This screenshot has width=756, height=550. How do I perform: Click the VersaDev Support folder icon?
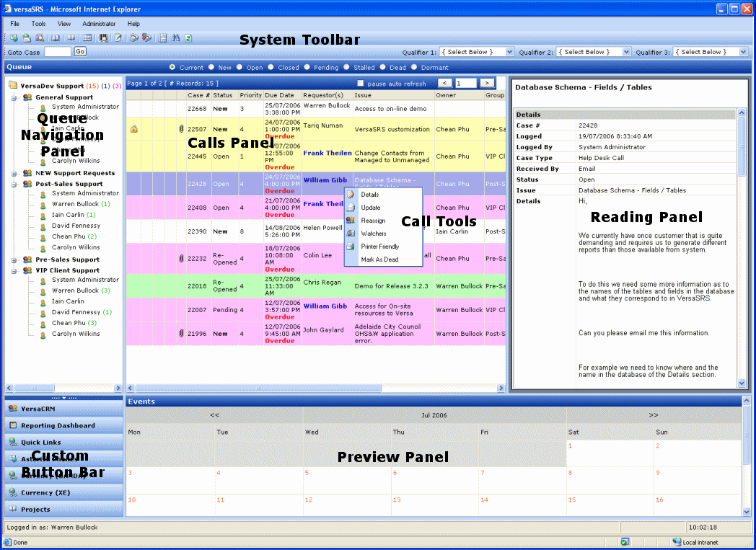13,86
